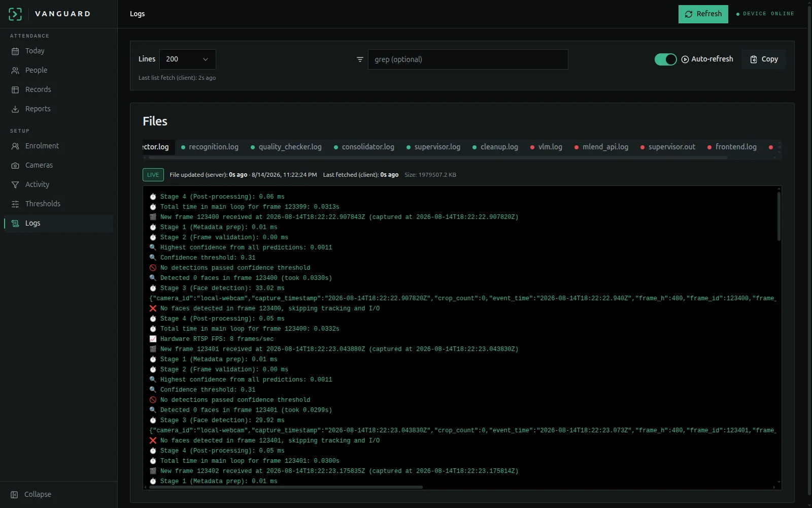The height and width of the screenshot is (508, 812).
Task: Switch to supervisor.log tab
Action: (433, 147)
